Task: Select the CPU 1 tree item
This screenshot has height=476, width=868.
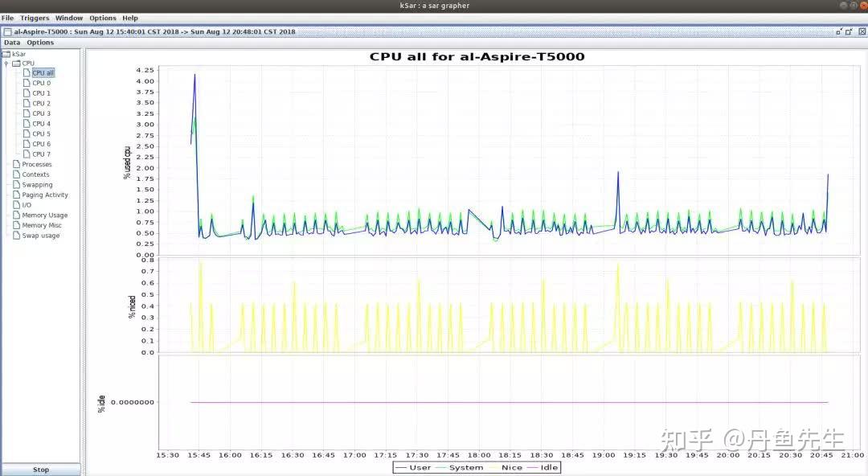Action: click(x=42, y=93)
